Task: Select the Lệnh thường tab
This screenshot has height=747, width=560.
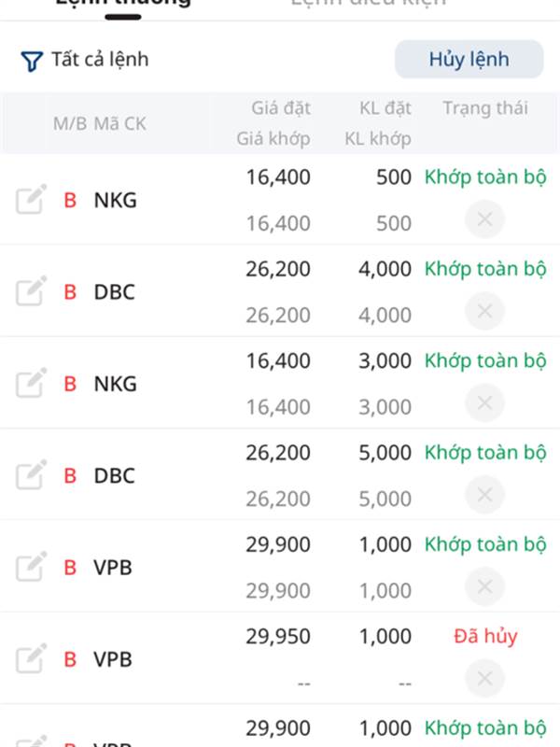Action: coord(122,4)
